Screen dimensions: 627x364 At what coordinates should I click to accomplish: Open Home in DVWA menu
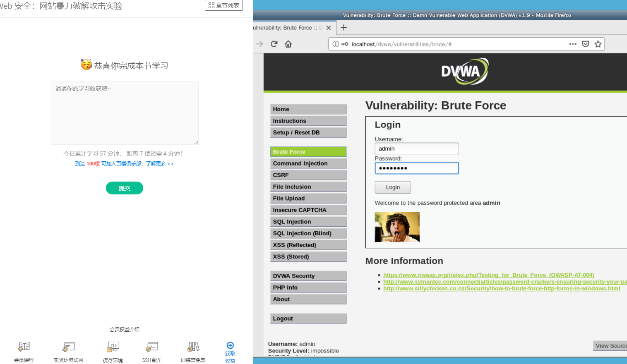click(308, 109)
